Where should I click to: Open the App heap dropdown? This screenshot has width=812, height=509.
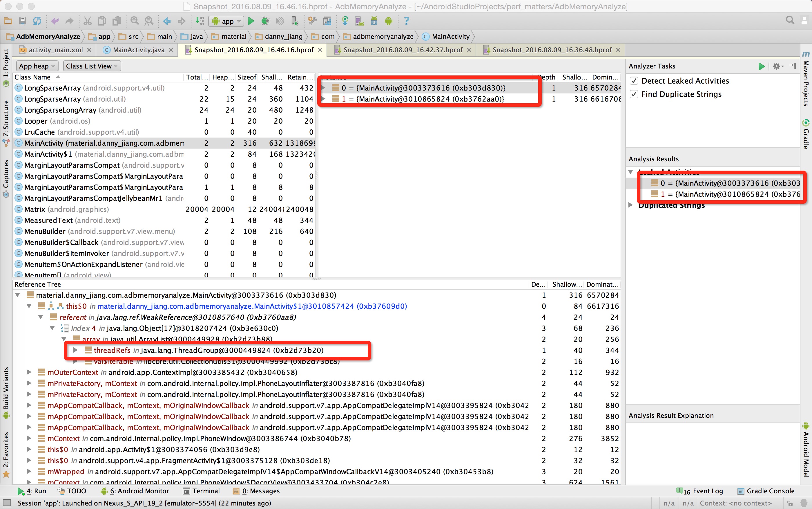(37, 66)
